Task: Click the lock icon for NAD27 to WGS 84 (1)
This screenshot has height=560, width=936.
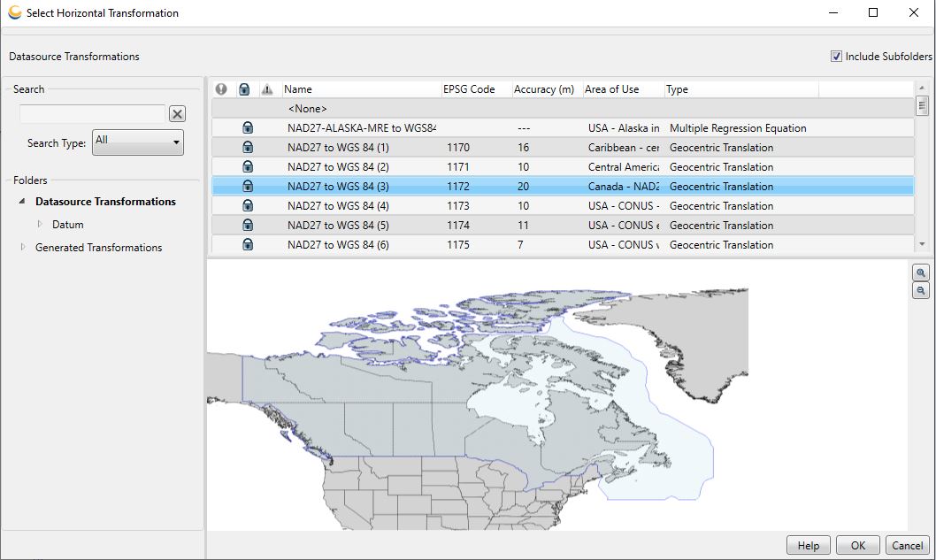Action: (x=248, y=147)
